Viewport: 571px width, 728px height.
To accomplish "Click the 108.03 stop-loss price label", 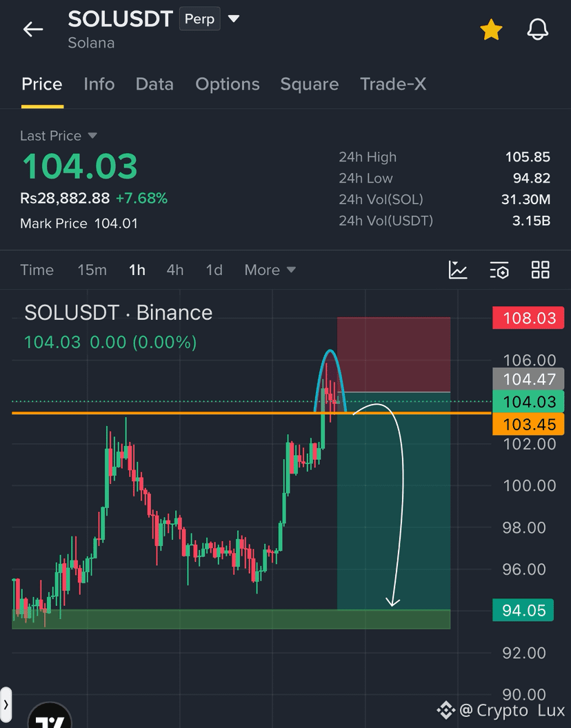I will (529, 318).
